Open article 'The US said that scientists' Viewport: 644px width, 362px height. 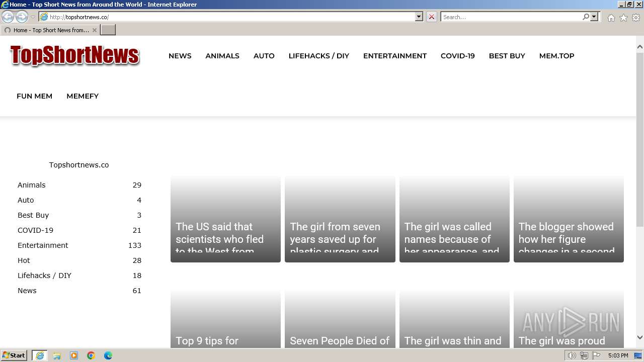point(225,219)
